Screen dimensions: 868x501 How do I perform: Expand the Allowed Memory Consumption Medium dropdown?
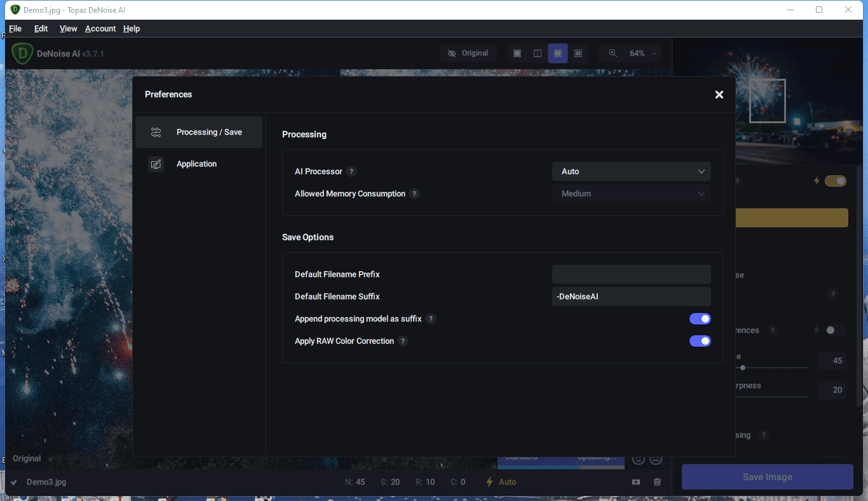632,194
